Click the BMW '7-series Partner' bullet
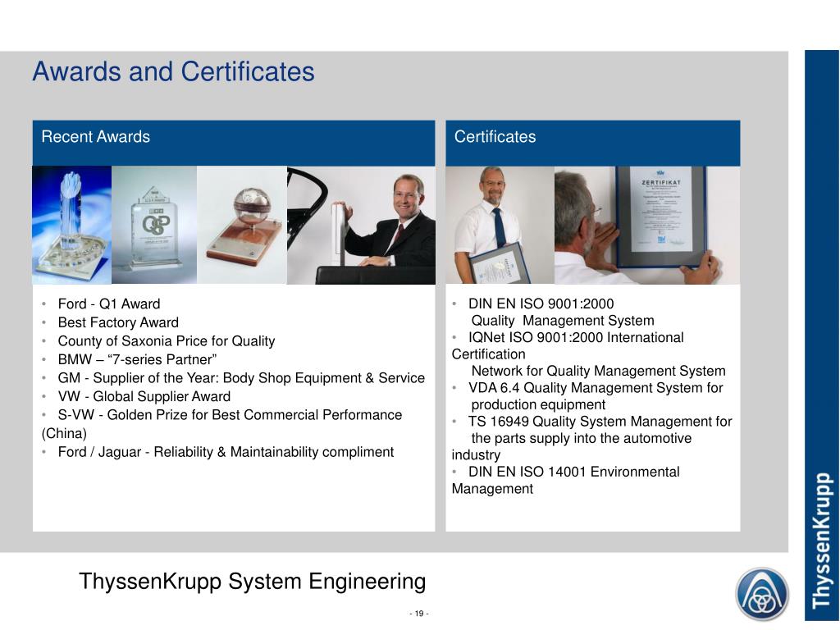This screenshot has height=630, width=840. [x=137, y=359]
